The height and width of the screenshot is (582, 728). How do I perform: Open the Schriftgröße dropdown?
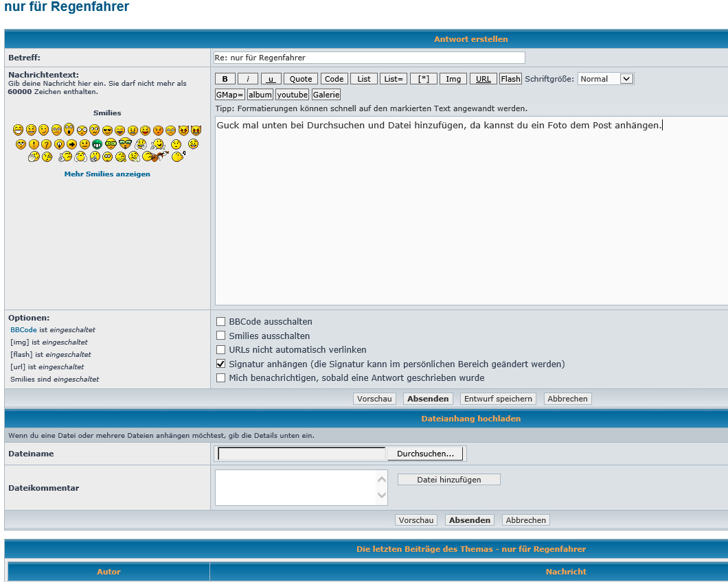click(x=605, y=79)
